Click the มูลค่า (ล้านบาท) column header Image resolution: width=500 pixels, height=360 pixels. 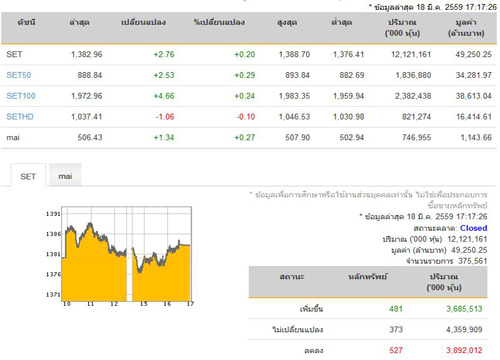pos(466,28)
